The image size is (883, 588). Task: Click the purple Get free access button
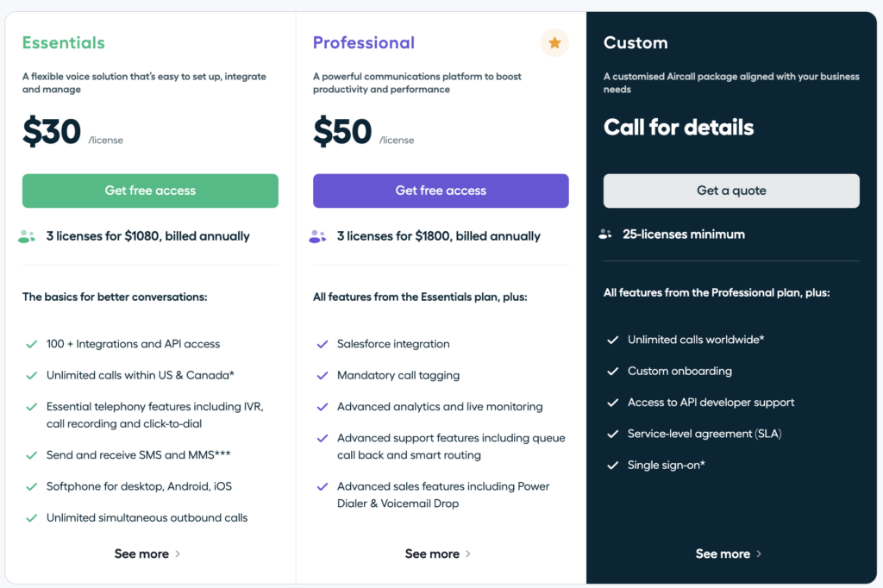[441, 191]
